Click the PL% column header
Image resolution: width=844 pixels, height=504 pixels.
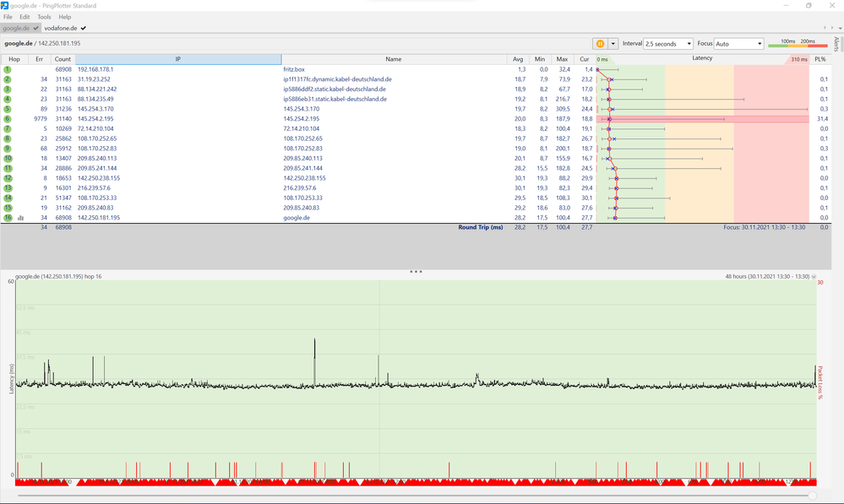(819, 59)
